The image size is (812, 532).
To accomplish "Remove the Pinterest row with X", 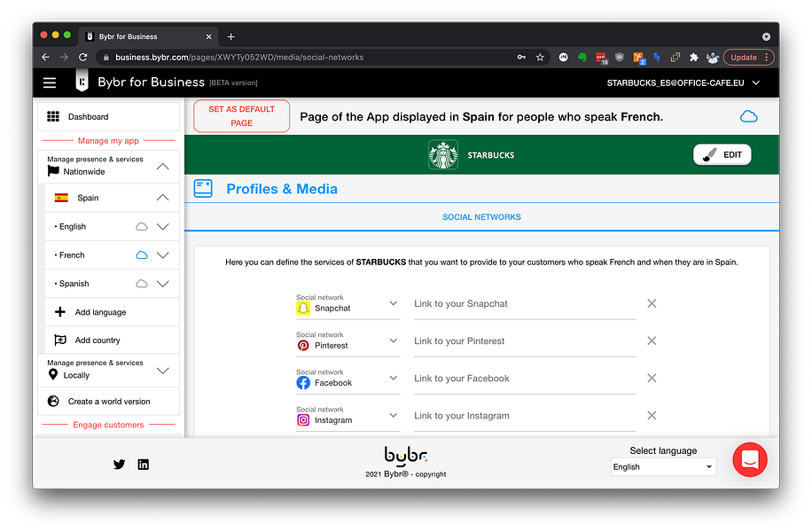I will (x=652, y=340).
